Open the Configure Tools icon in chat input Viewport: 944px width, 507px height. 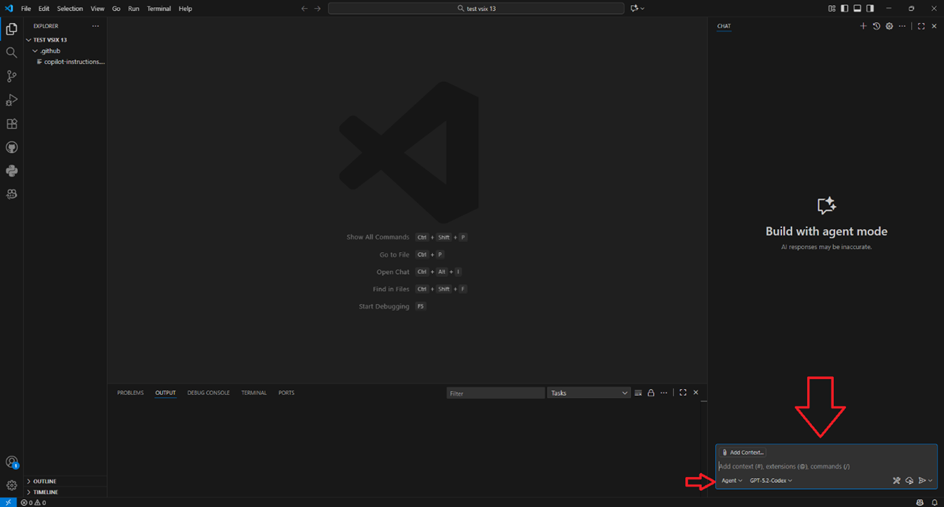pos(896,481)
